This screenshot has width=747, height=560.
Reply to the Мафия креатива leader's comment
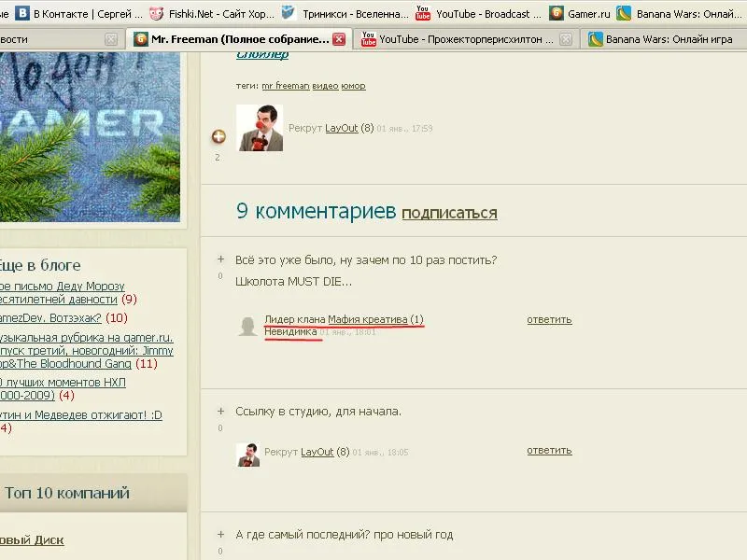[x=549, y=319]
